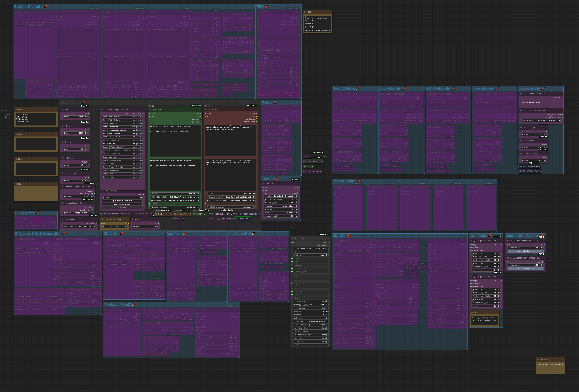Click the pin icon on Control Center group

(x=84, y=103)
